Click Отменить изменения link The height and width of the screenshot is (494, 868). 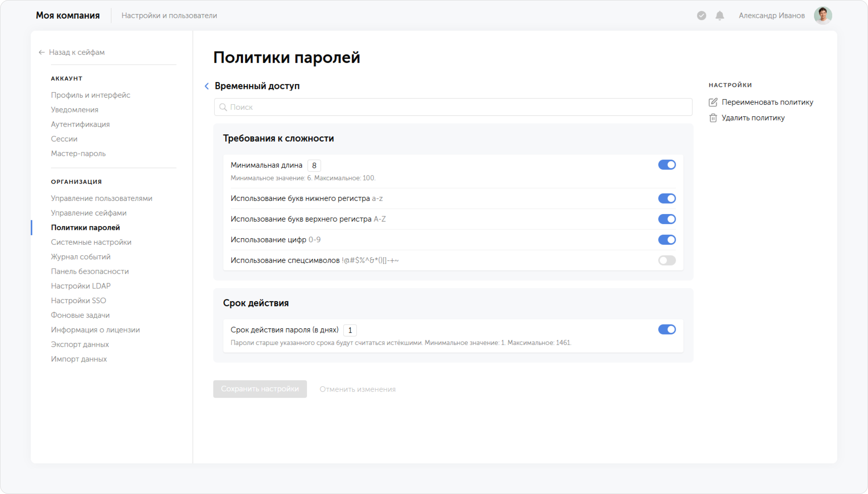pyautogui.click(x=357, y=389)
